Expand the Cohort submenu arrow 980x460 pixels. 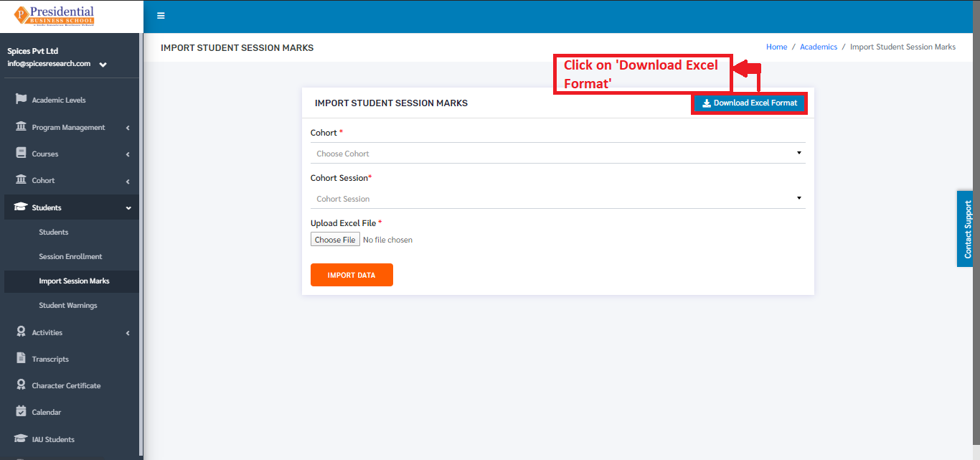[128, 181]
